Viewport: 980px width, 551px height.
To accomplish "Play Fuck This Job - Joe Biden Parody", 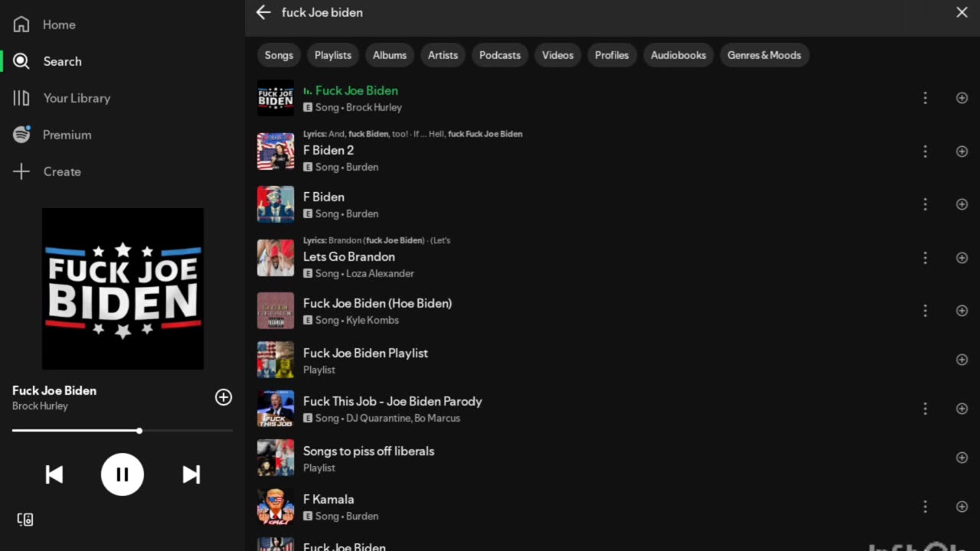I will [x=393, y=401].
